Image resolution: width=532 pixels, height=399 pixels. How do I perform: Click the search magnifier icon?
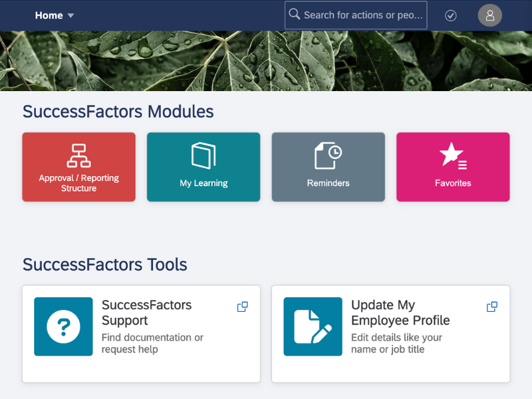pos(294,14)
